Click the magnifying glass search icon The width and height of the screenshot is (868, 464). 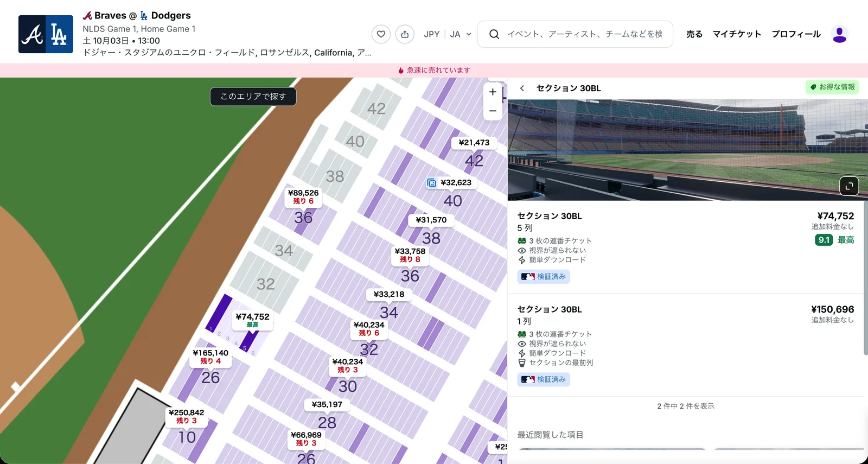494,34
